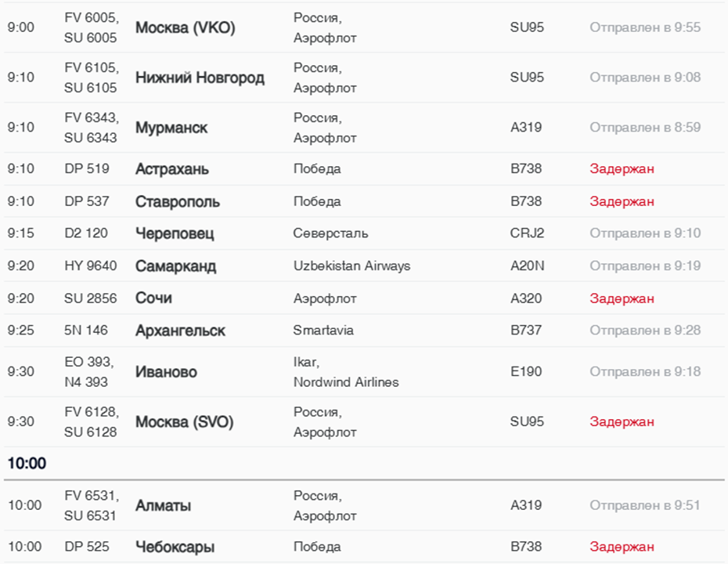Select the Алматы flight destination
The height and width of the screenshot is (564, 728).
pos(163,506)
